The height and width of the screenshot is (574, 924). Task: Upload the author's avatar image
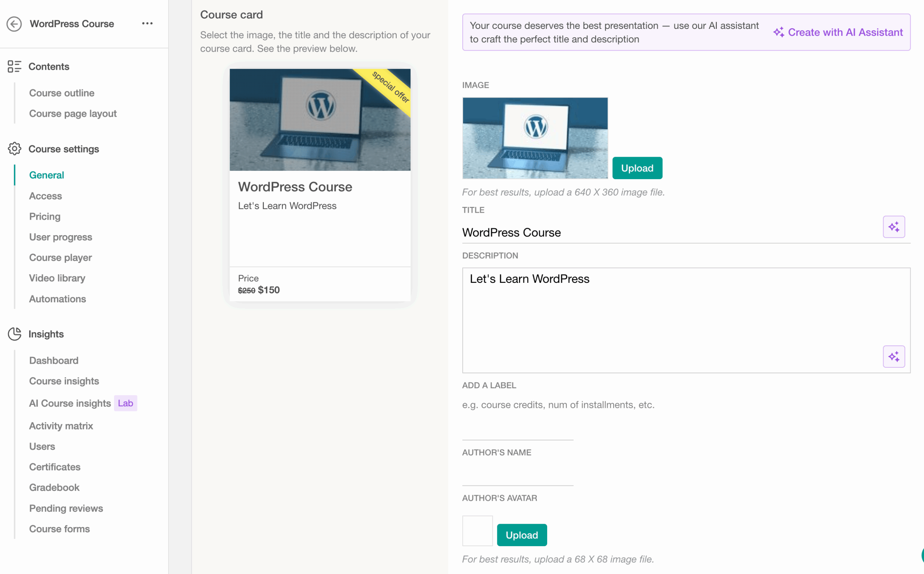[522, 535]
